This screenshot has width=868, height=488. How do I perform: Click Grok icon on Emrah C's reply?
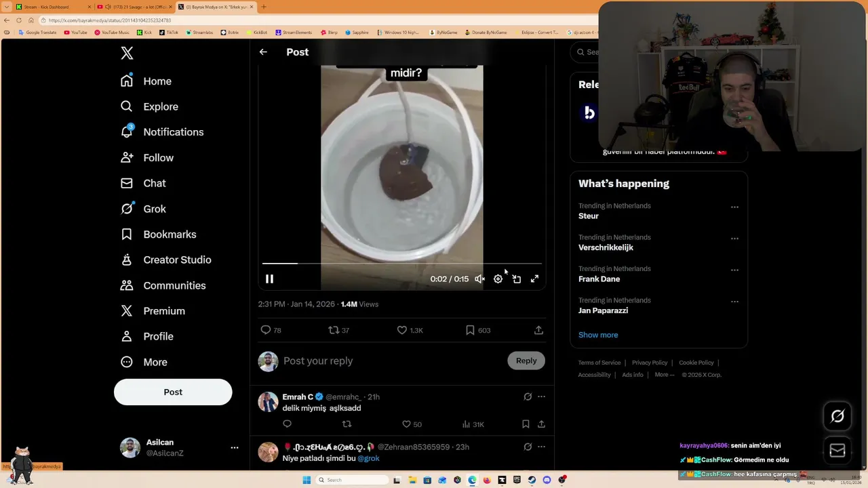(x=528, y=396)
